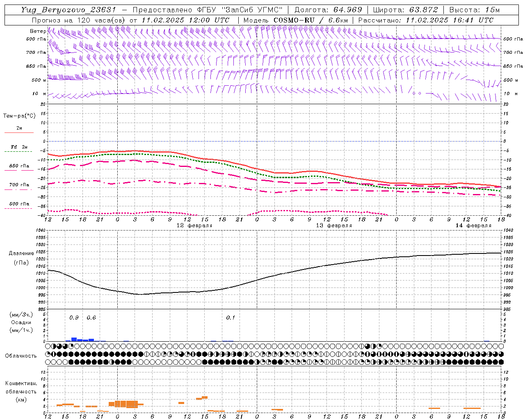
Task: Click the 12 февраля date label
Action: pos(194,226)
